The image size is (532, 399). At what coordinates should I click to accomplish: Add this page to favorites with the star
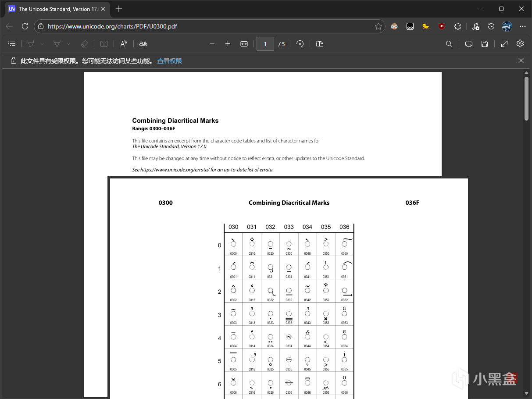[378, 26]
